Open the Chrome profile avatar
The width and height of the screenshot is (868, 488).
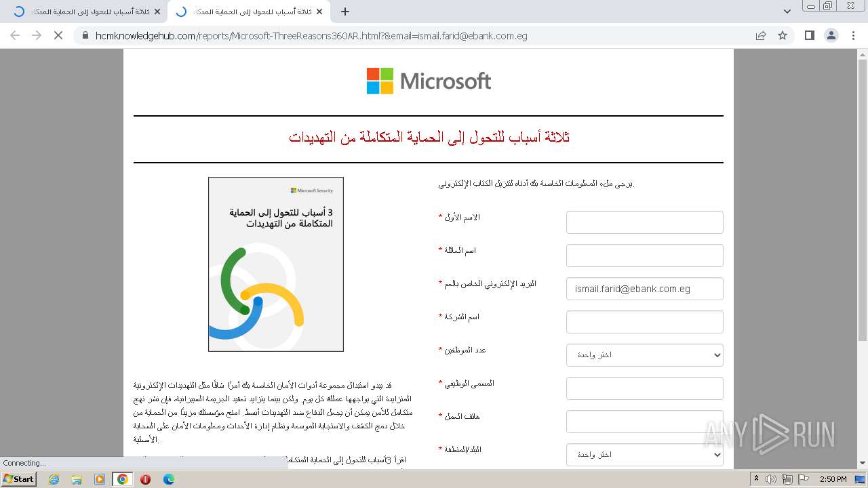tap(831, 35)
